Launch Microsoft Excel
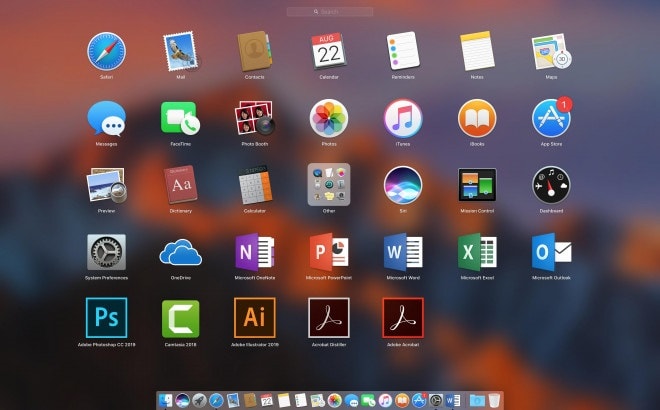Screen dimensions: 660x410 [x=477, y=252]
